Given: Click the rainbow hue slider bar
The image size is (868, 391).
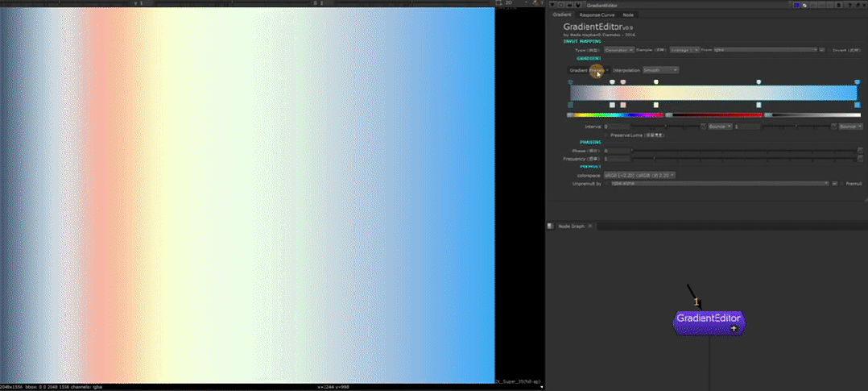Looking at the screenshot, I should 615,115.
